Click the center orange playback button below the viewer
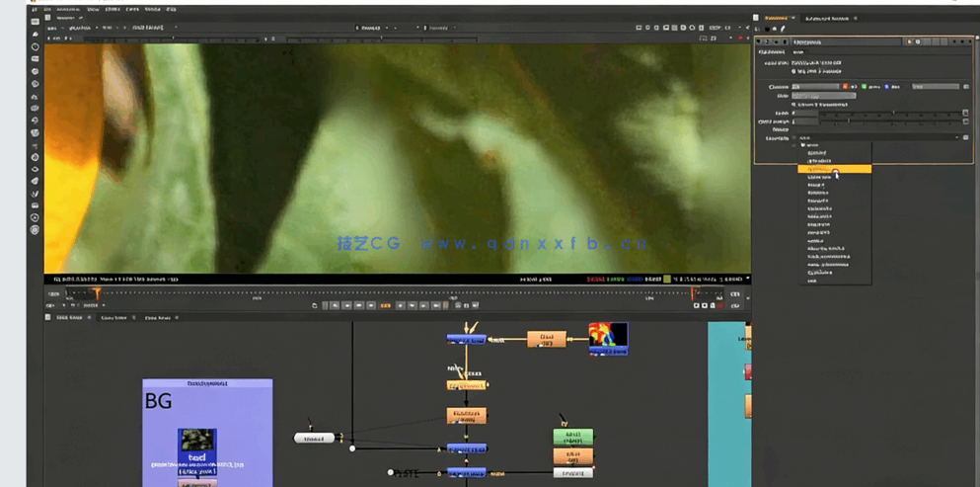Viewport: 980px width, 487px height. pos(386,305)
